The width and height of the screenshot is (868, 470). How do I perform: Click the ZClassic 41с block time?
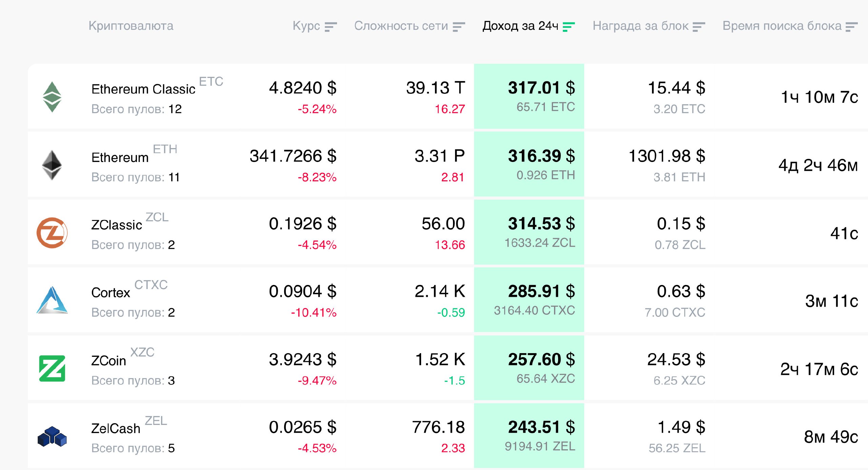[844, 233]
